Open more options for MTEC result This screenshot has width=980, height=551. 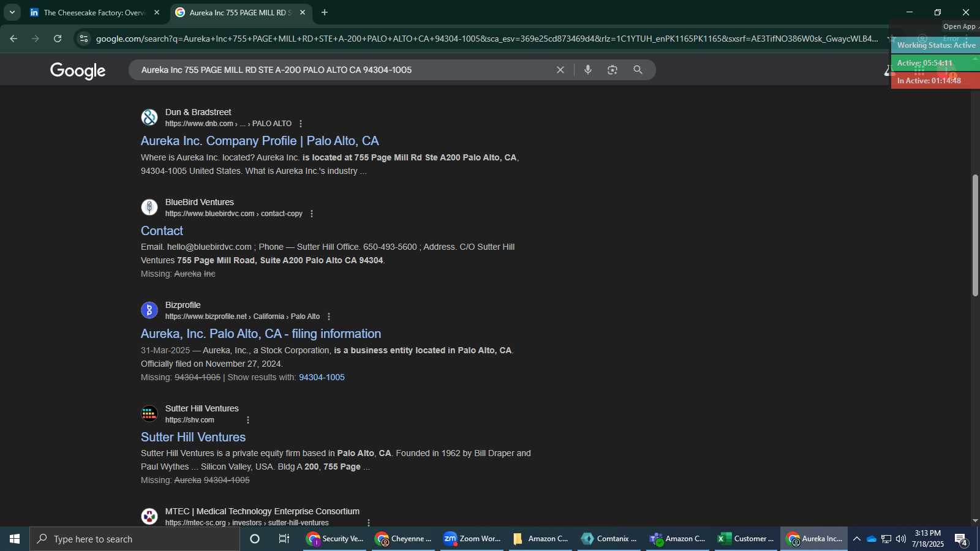369,523
